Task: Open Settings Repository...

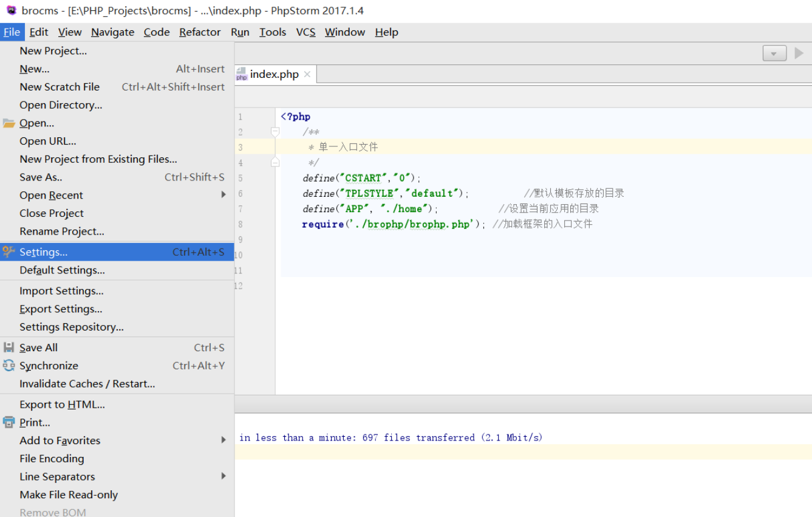Action: (117, 327)
